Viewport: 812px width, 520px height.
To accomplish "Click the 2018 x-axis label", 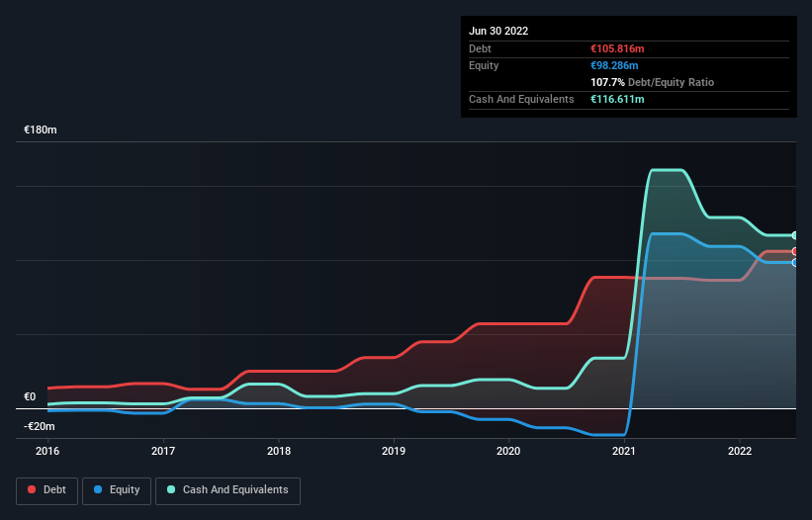I will click(x=279, y=451).
